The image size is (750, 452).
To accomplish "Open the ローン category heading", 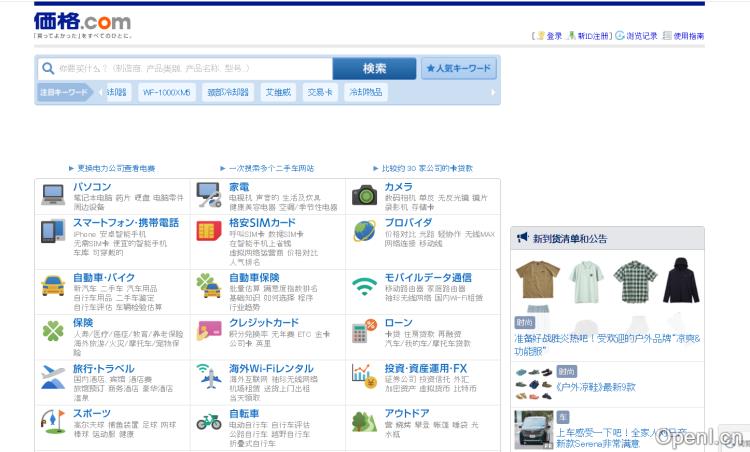I will pyautogui.click(x=398, y=323).
